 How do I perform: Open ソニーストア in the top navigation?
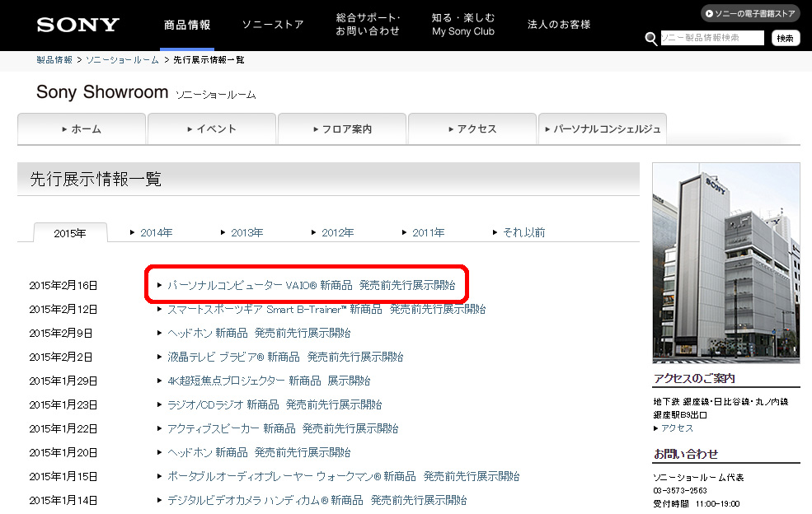[273, 25]
